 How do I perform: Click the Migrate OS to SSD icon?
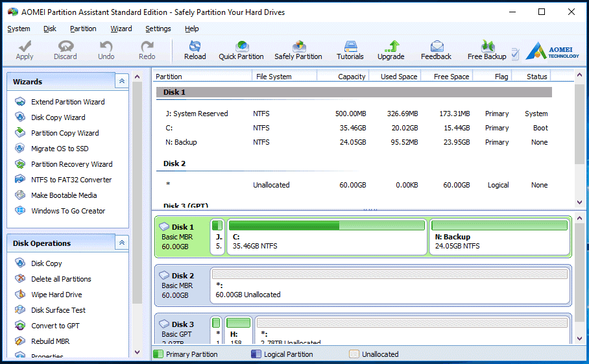tap(20, 149)
